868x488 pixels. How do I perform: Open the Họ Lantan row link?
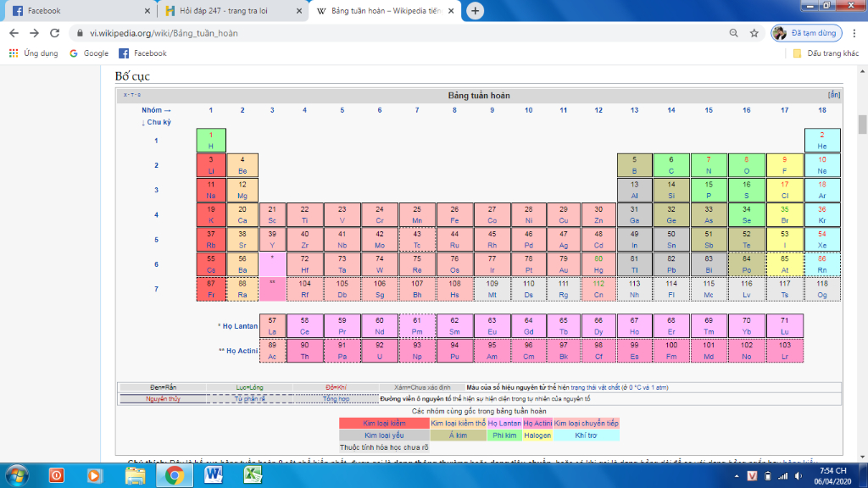(x=240, y=326)
